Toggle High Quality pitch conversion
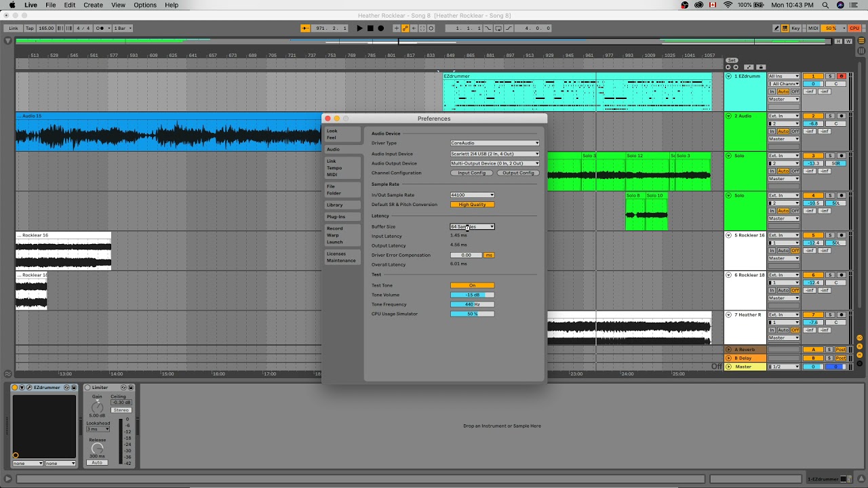Image resolution: width=868 pixels, height=488 pixels. 472,205
